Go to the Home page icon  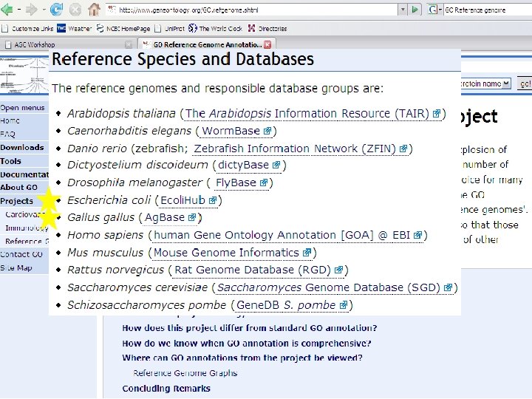tap(94, 10)
